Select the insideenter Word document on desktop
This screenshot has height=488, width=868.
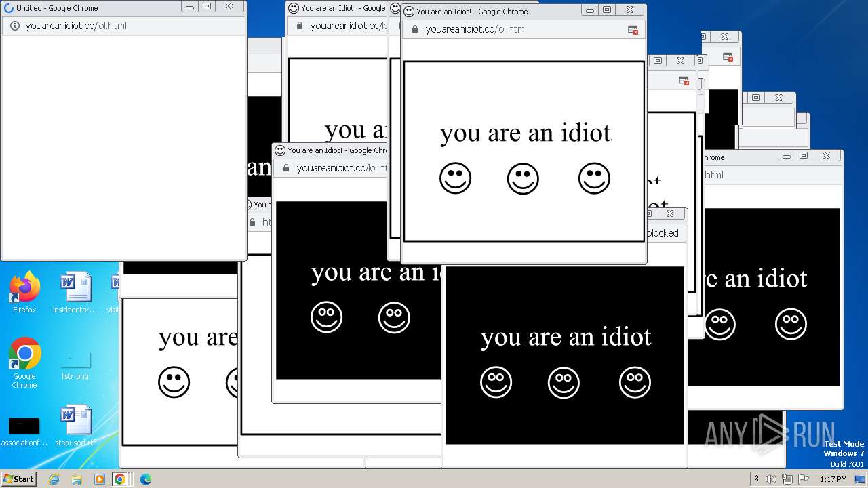click(75, 293)
